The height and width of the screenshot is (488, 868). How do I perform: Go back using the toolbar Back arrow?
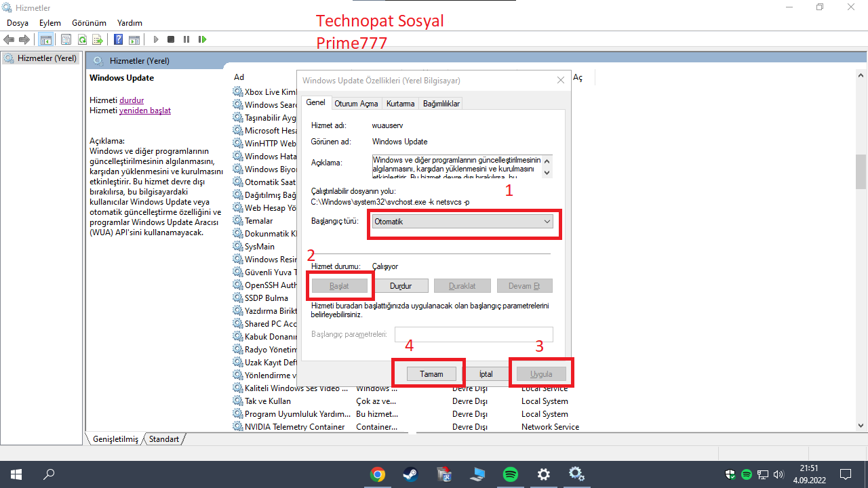click(x=9, y=39)
